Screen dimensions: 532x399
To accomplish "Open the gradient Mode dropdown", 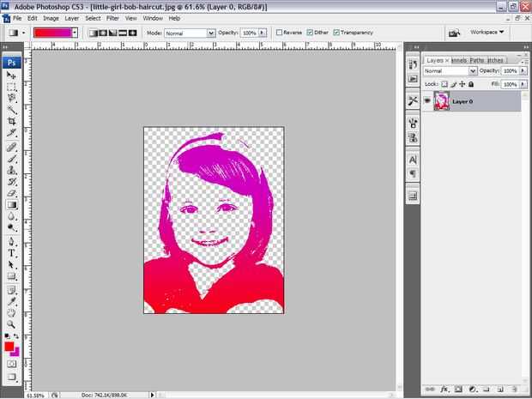I will pos(188,33).
